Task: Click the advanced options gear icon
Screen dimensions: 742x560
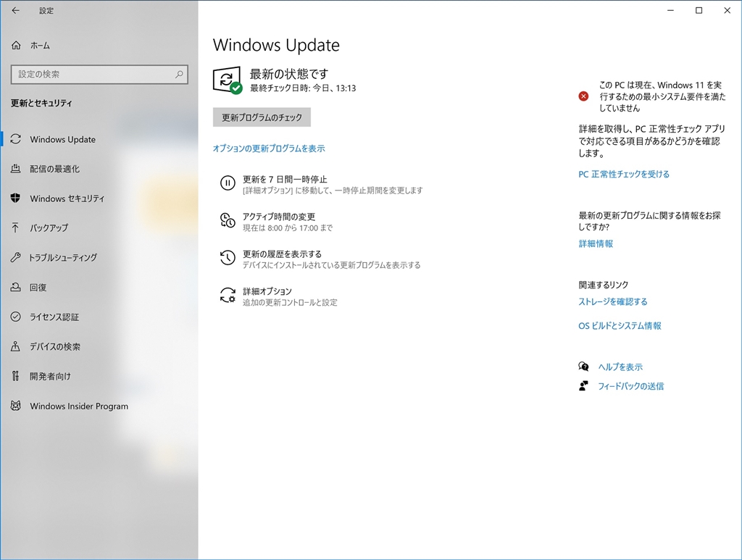Action: pos(228,295)
